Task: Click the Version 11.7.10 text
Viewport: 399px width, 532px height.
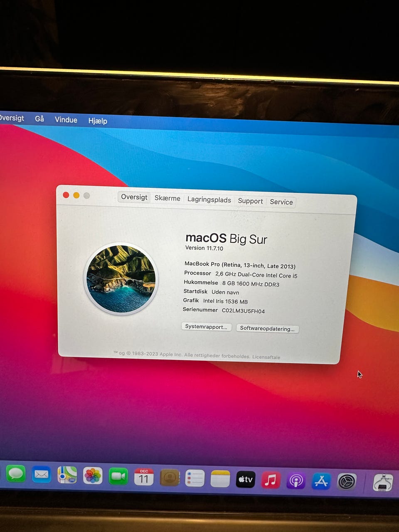Action: tap(204, 248)
